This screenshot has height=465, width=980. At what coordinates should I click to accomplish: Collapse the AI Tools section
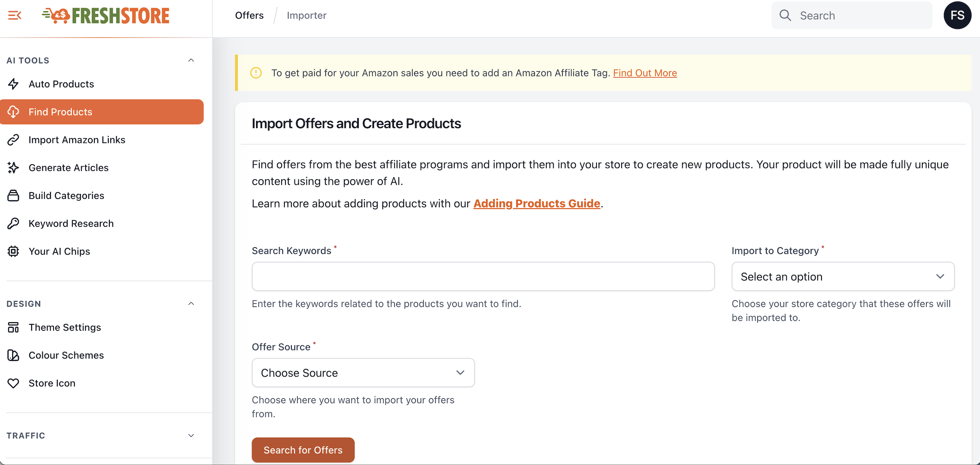point(191,60)
